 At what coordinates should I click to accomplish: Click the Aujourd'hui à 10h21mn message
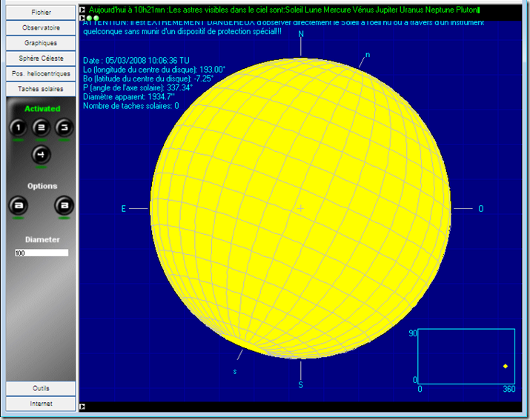click(x=284, y=10)
